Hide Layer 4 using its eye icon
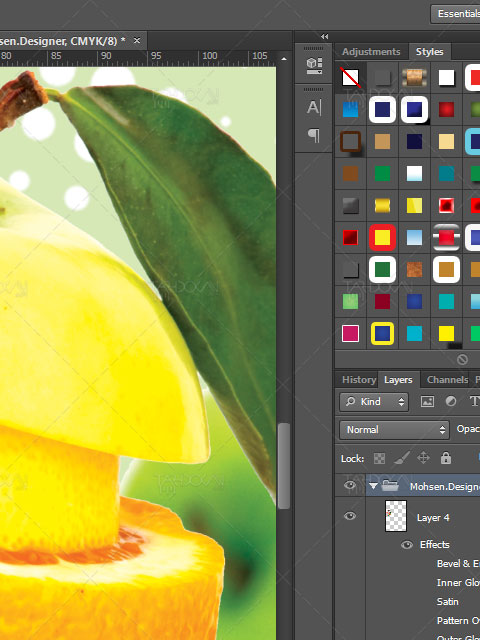Viewport: 480px width, 640px height. click(x=349, y=516)
